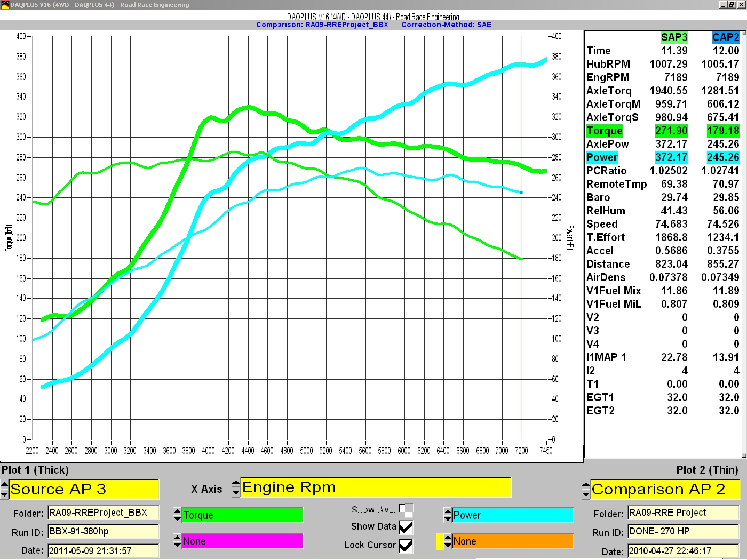Click the arrows next to cyan Power channel
The image size is (747, 560).
[x=448, y=515]
